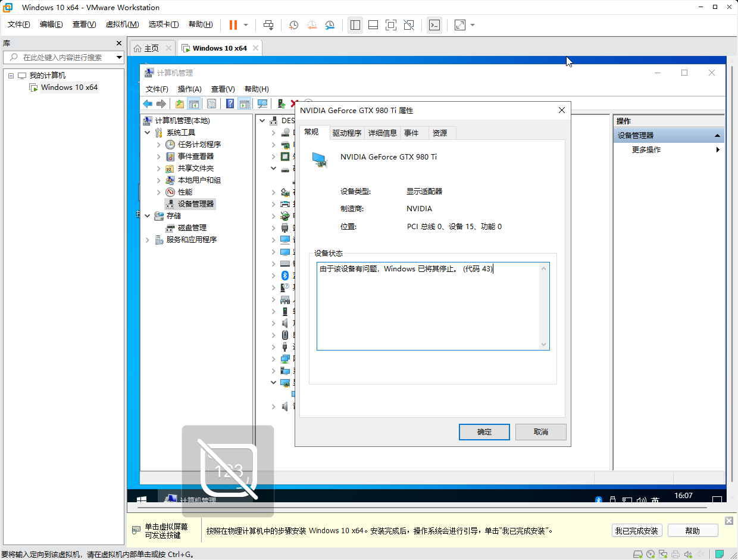Click the full screen mode icon
The width and height of the screenshot is (738, 560).
pyautogui.click(x=391, y=25)
